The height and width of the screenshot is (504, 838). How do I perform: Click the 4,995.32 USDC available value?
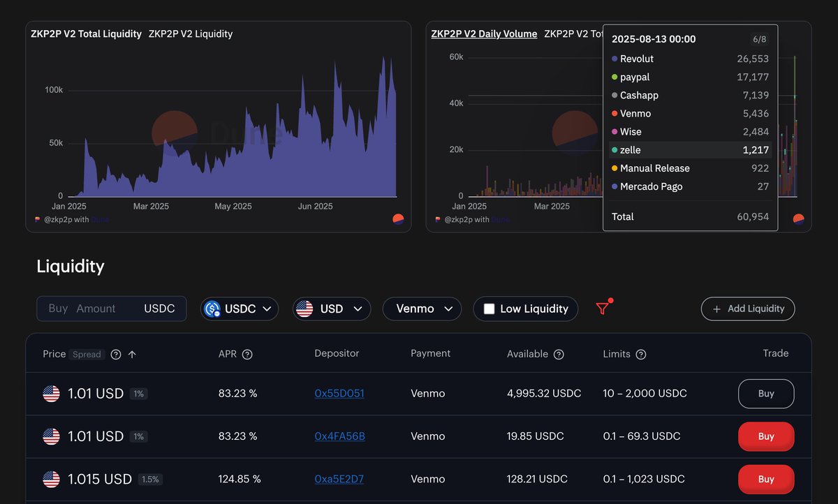pos(544,394)
